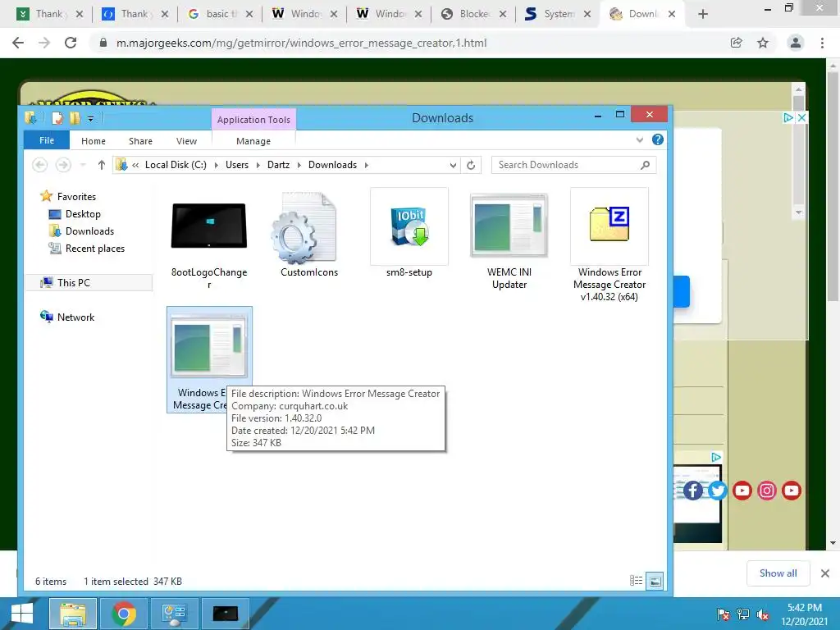Expand the arrow after Users in path
The width and height of the screenshot is (840, 630).
[258, 165]
